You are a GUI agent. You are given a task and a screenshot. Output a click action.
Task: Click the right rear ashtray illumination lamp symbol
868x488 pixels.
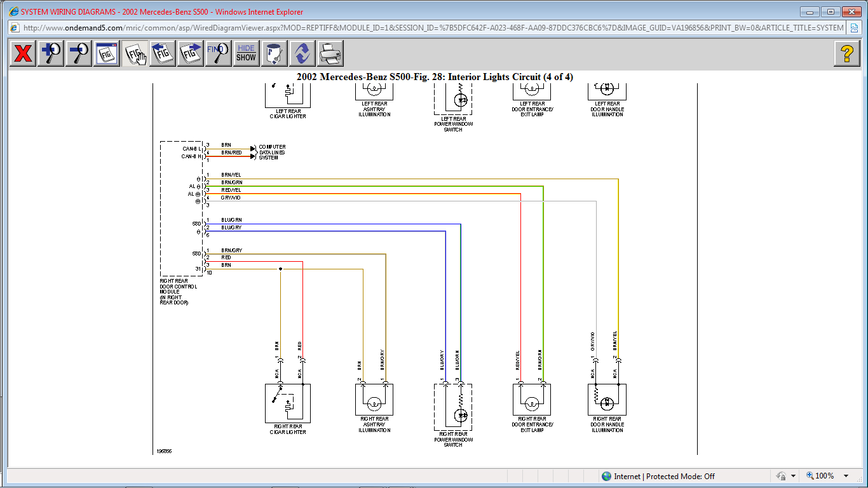pos(374,400)
